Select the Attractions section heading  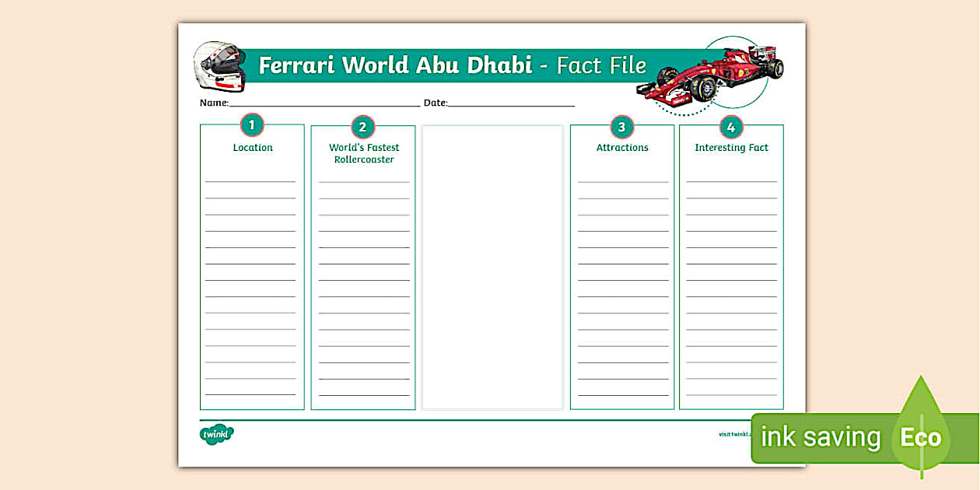[x=621, y=147]
